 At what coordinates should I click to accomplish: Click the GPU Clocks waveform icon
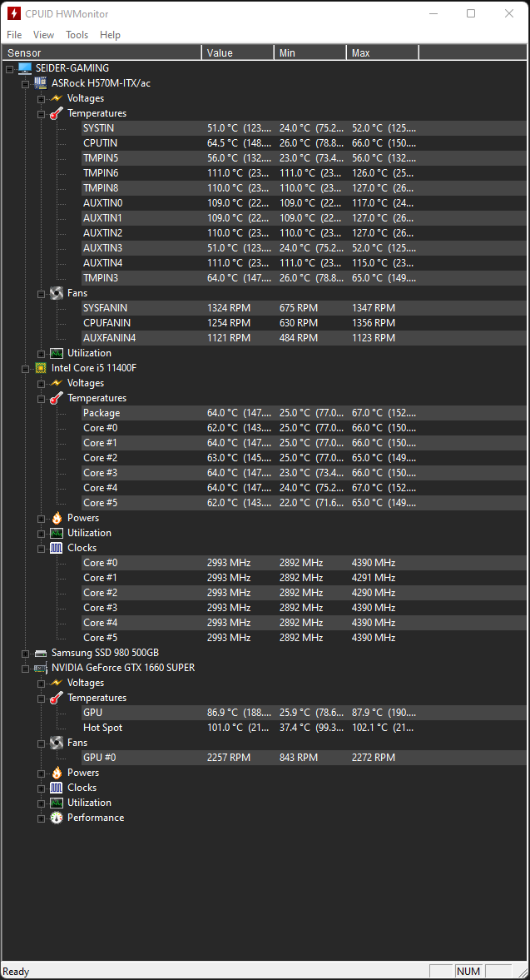pyautogui.click(x=57, y=788)
